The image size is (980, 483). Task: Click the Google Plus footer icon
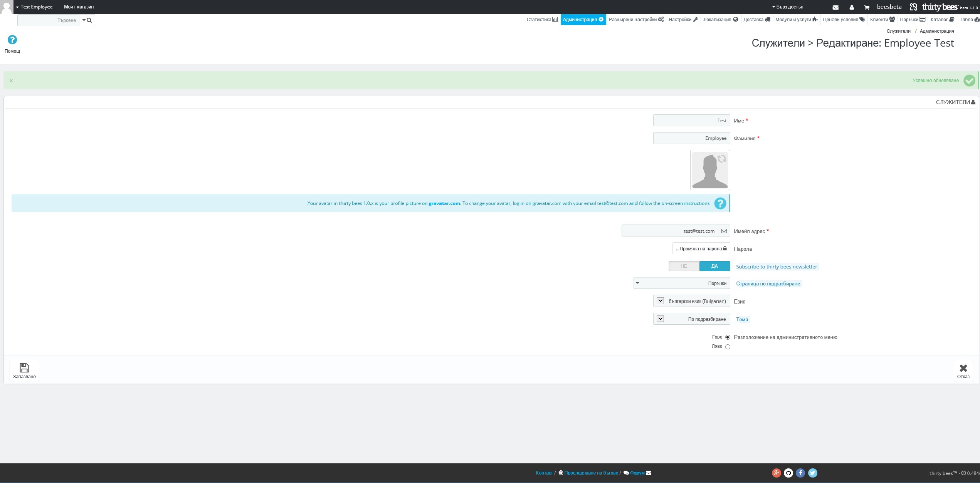click(777, 473)
